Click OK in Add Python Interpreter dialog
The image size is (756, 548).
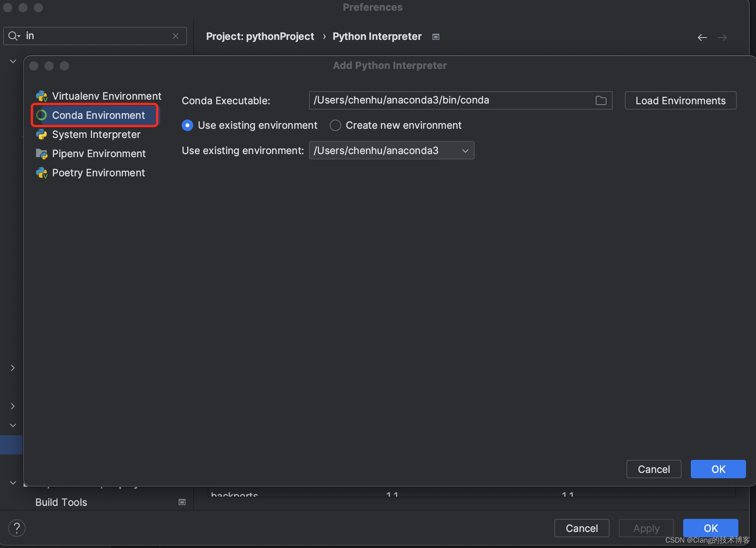point(718,469)
